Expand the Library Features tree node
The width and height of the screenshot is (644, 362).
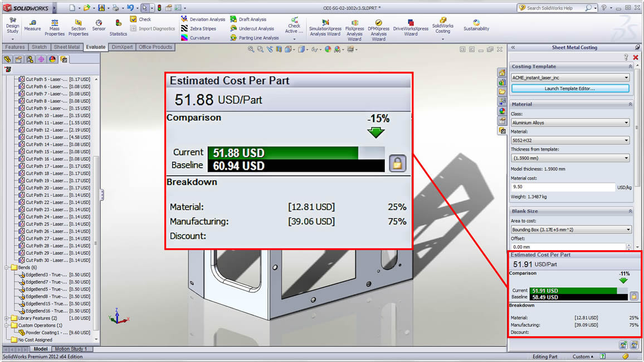pyautogui.click(x=7, y=318)
